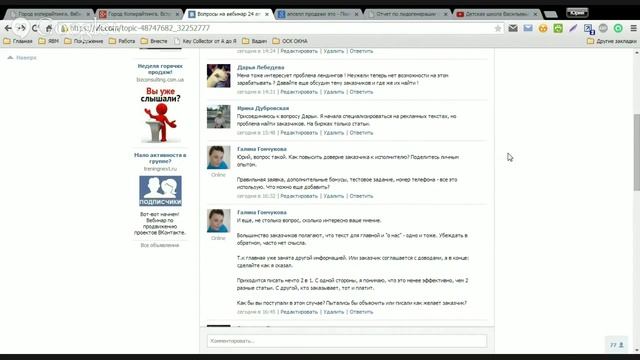Screen dimensions: 640x360
Task: Click the orange face extension icon
Action: [543, 28]
